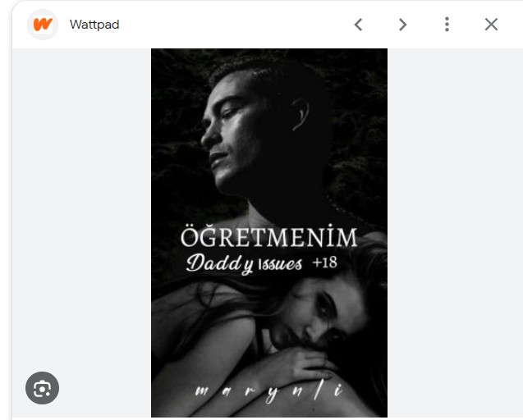523x420 pixels.
Task: Advance to the next image with right chevron
Action: [x=402, y=25]
